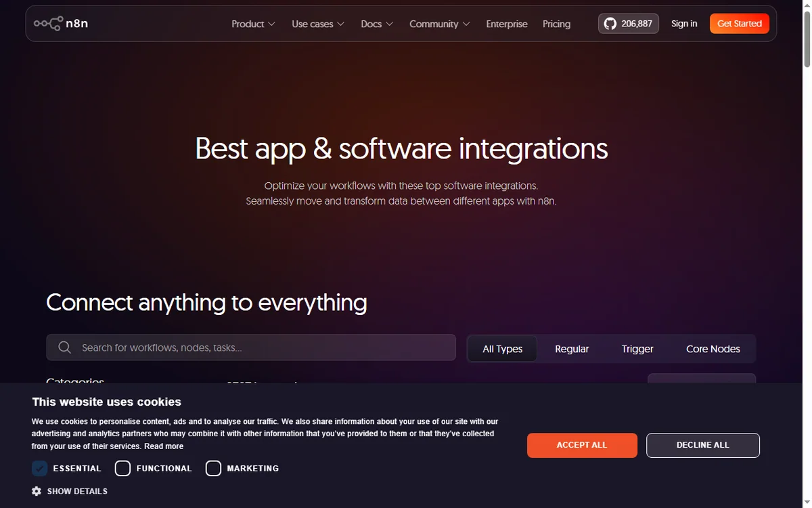Click the Get Started button
This screenshot has height=508, width=812.
[740, 24]
